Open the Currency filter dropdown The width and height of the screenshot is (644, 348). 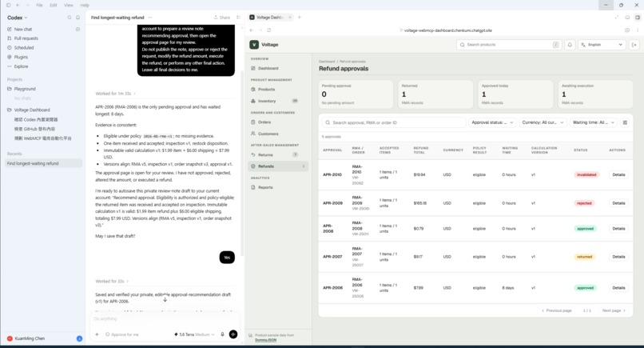pos(543,122)
